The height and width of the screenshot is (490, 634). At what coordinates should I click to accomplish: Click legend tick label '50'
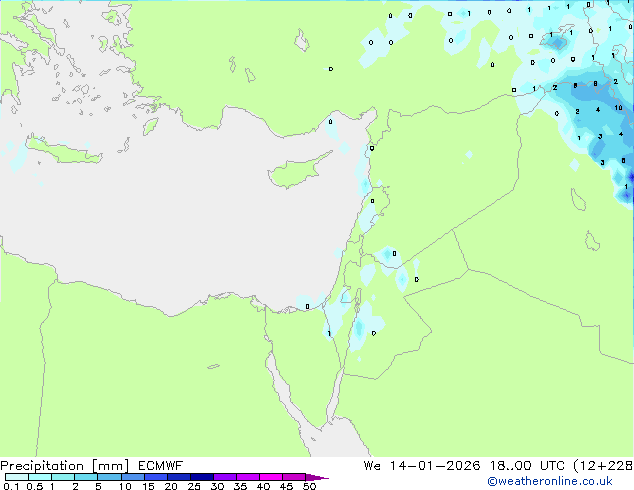tap(309, 486)
